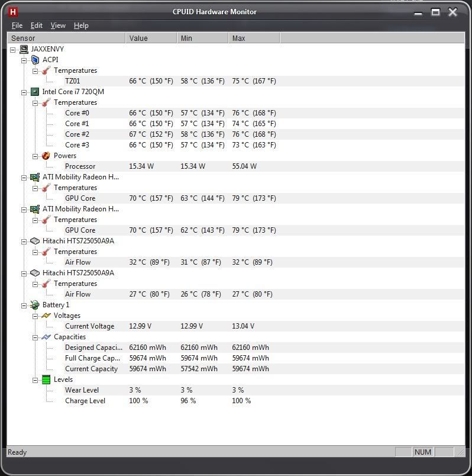The width and height of the screenshot is (472, 476).
Task: Open the View menu
Action: tap(58, 25)
